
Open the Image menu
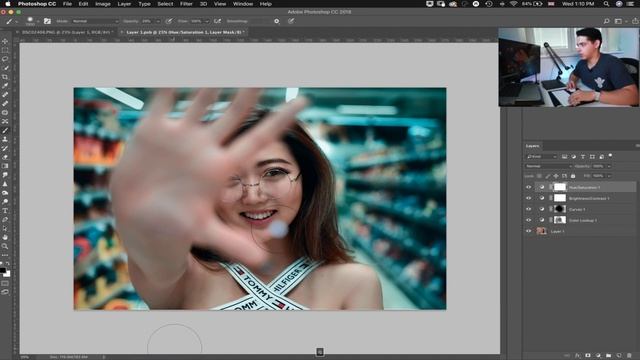[102, 4]
